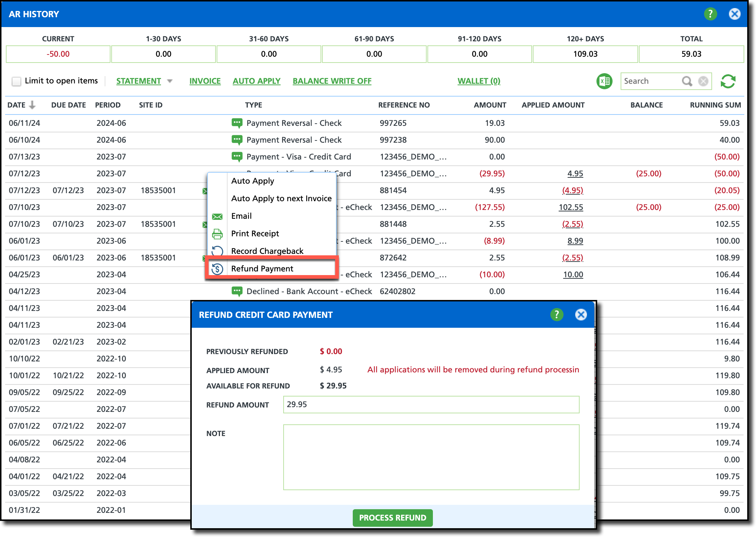Clear the search field with X icon
Viewport: 756px width, 537px height.
click(703, 81)
